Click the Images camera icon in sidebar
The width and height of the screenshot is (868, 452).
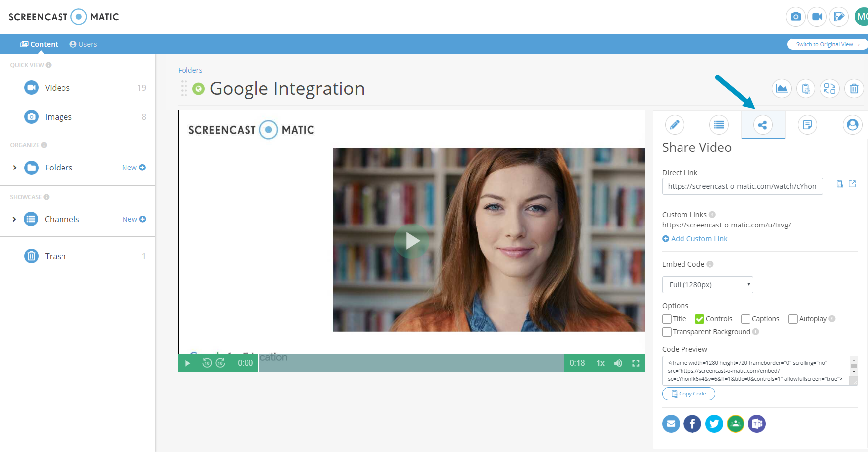[31, 117]
